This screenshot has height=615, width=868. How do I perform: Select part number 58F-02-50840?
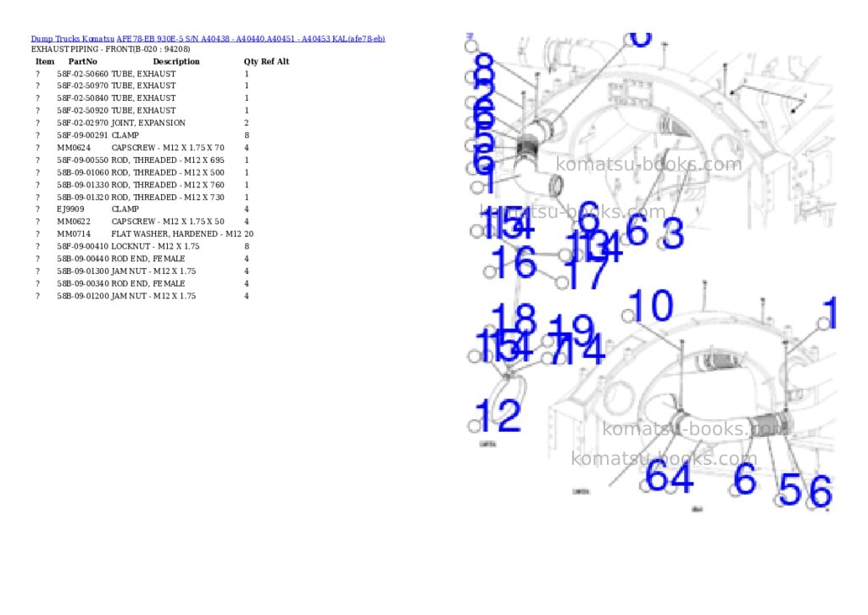82,98
